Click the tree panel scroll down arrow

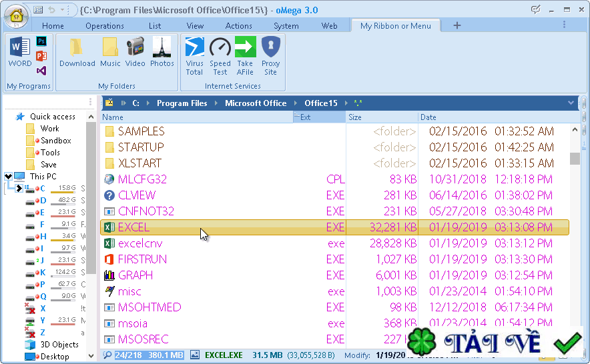click(x=91, y=356)
